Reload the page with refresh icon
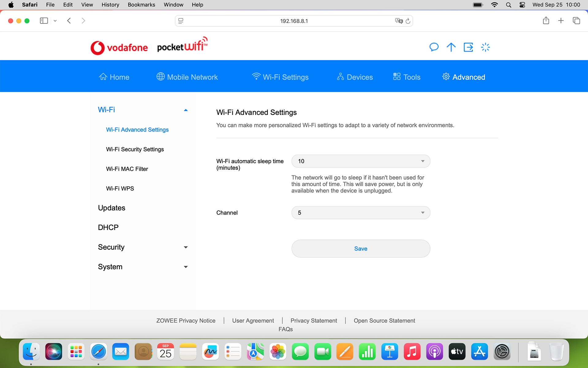 click(408, 21)
